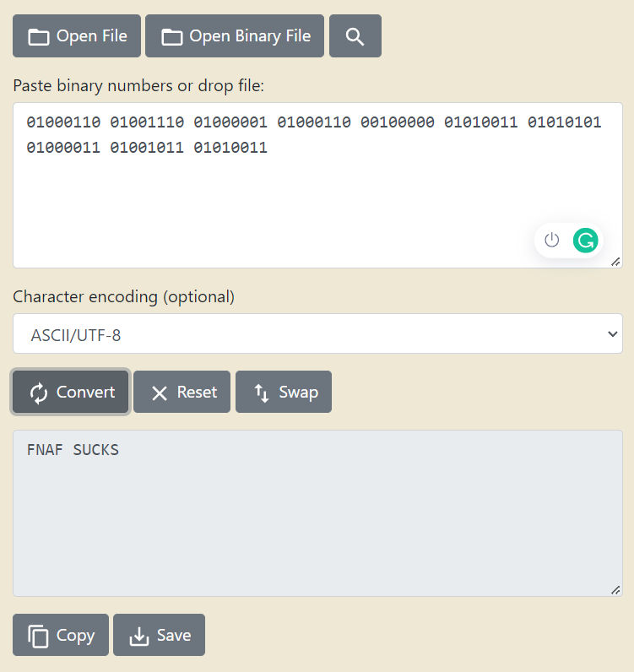Screen dimensions: 634x672
Task: Grab the output textarea resize handle
Action: point(616,590)
